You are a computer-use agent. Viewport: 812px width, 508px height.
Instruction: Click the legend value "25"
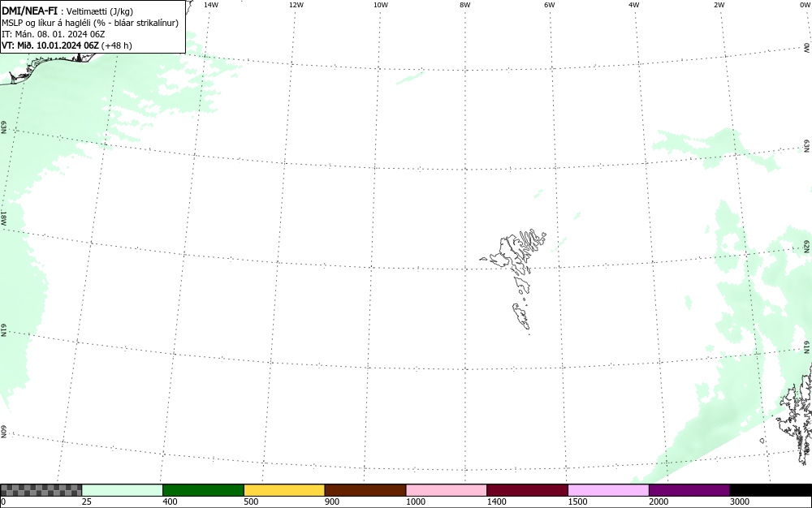pos(87,502)
